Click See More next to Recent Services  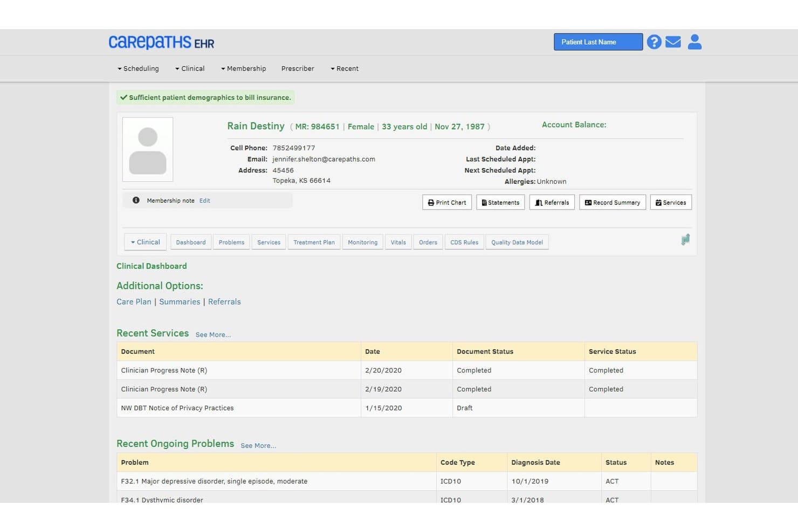[x=213, y=335]
